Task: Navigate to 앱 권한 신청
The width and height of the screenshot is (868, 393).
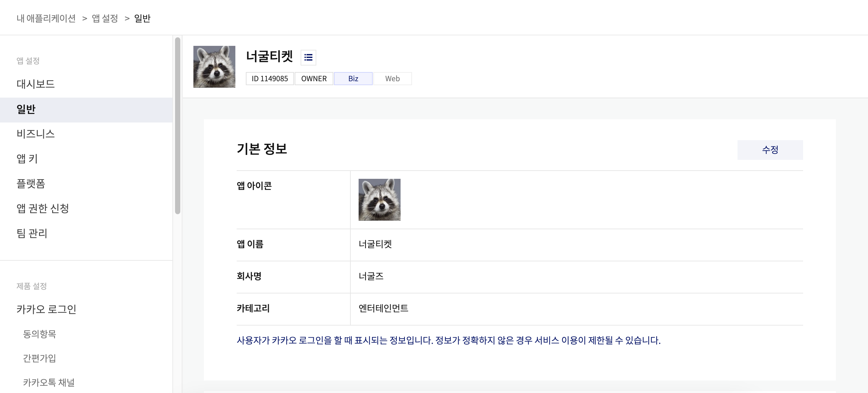Action: coord(43,209)
